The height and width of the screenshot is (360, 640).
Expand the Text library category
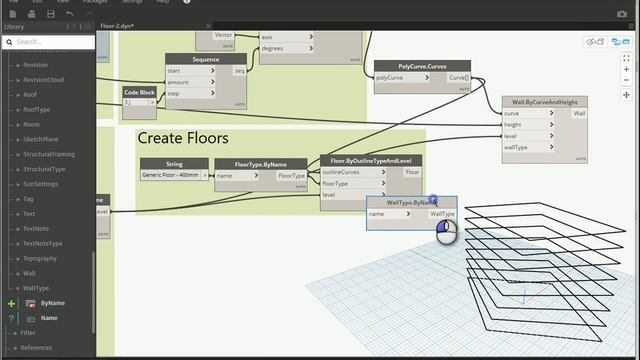tap(18, 214)
